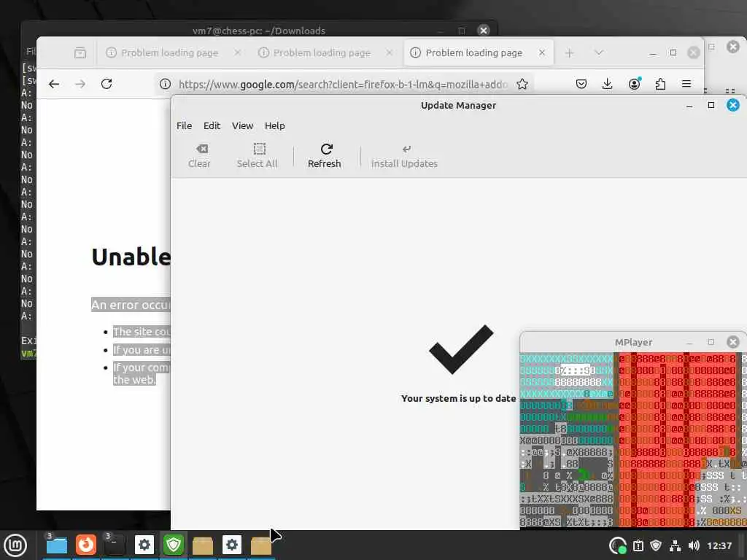The image size is (747, 560).
Task: Click the Firefox icon in the taskbar
Action: 86,545
